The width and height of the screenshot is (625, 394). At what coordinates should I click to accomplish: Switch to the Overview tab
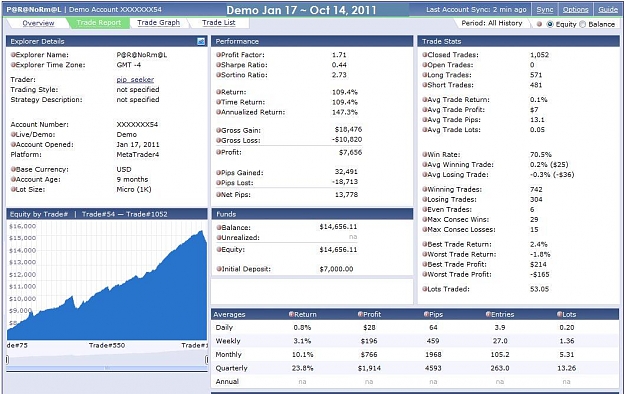38,23
